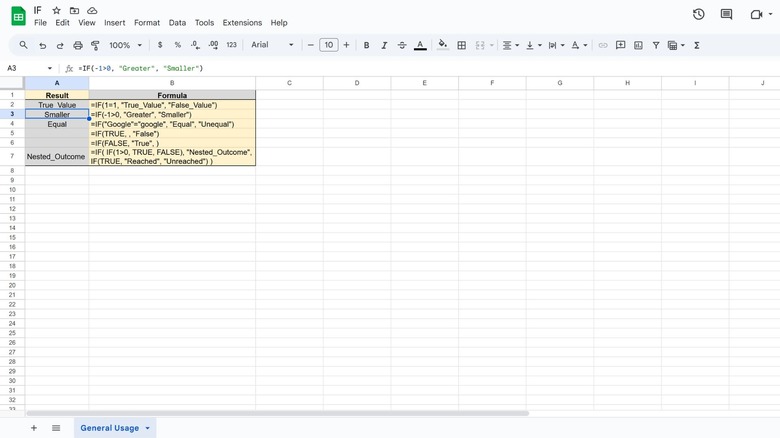
Task: Click the Insert comment icon
Action: pos(620,45)
